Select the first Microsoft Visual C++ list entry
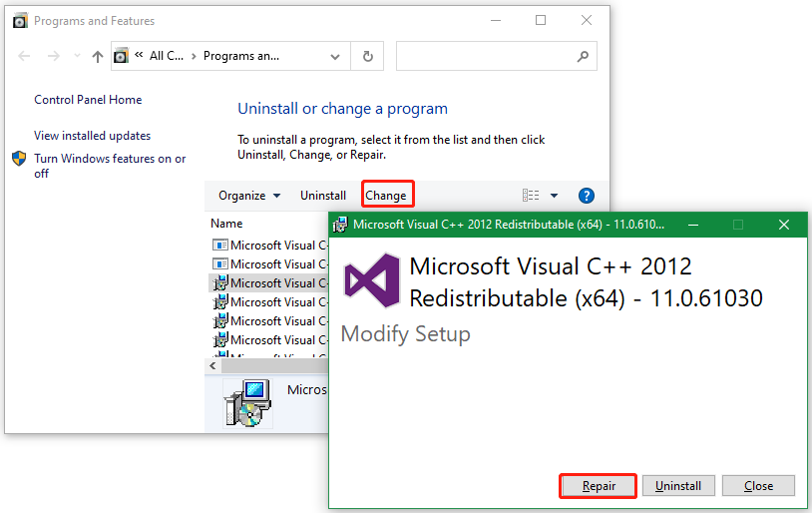This screenshot has width=812, height=513. [x=269, y=246]
